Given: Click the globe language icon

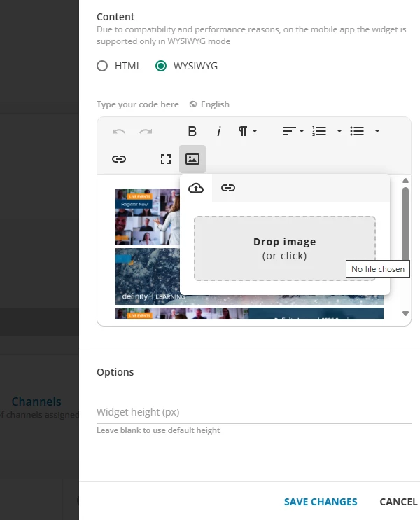Looking at the screenshot, I should [x=193, y=104].
